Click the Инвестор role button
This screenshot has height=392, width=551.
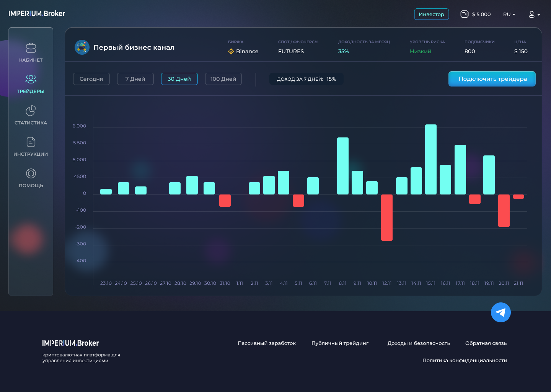pos(431,14)
